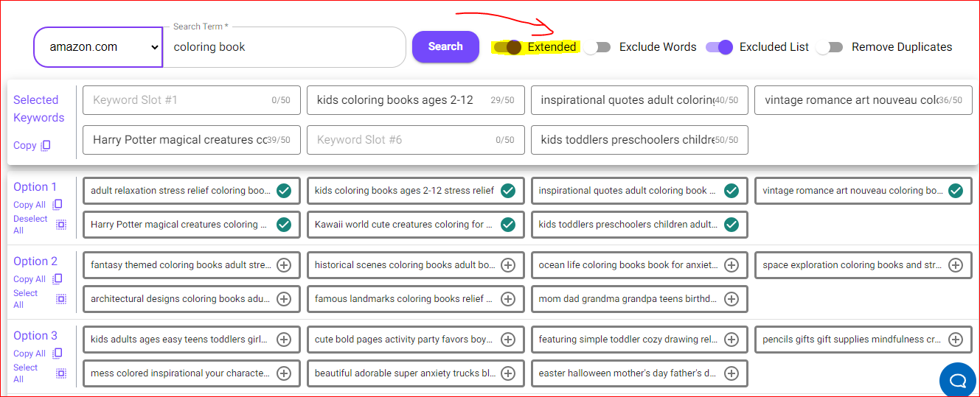
Task: Click the Option 1 heading
Action: tap(35, 187)
